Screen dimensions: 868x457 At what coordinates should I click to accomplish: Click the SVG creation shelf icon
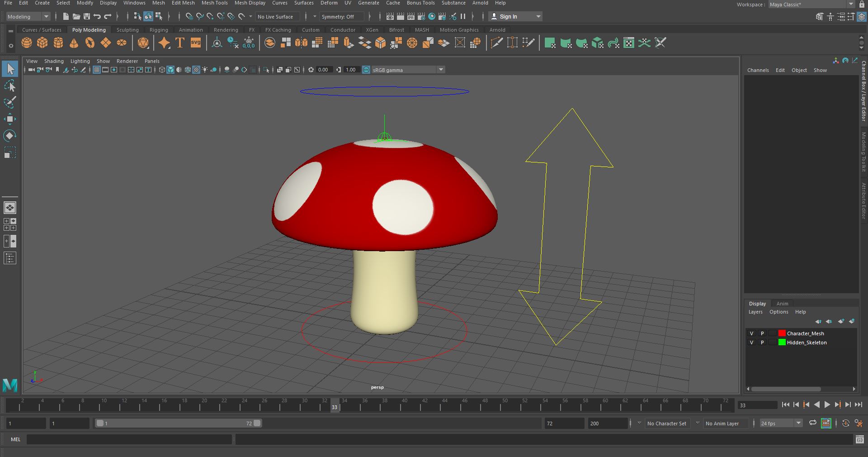click(x=195, y=43)
